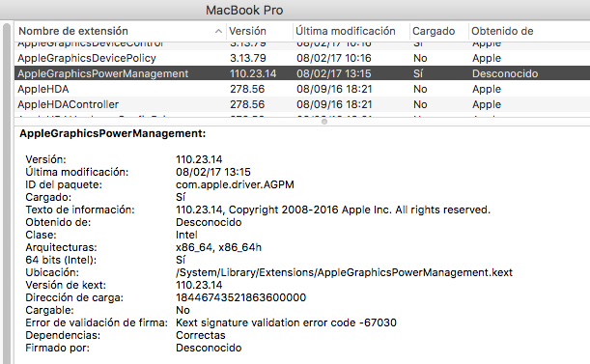This screenshot has width=590, height=364.
Task: Click the left sidebar vertical scrollbar
Action: pos(7,194)
